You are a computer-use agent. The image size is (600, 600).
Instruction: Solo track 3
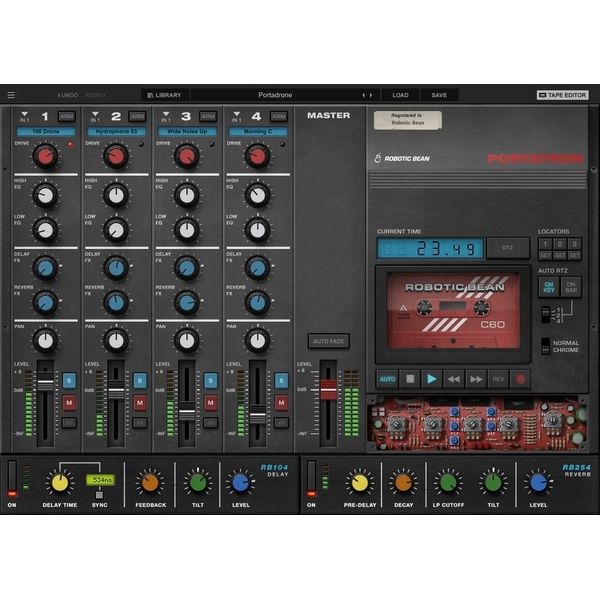click(210, 381)
